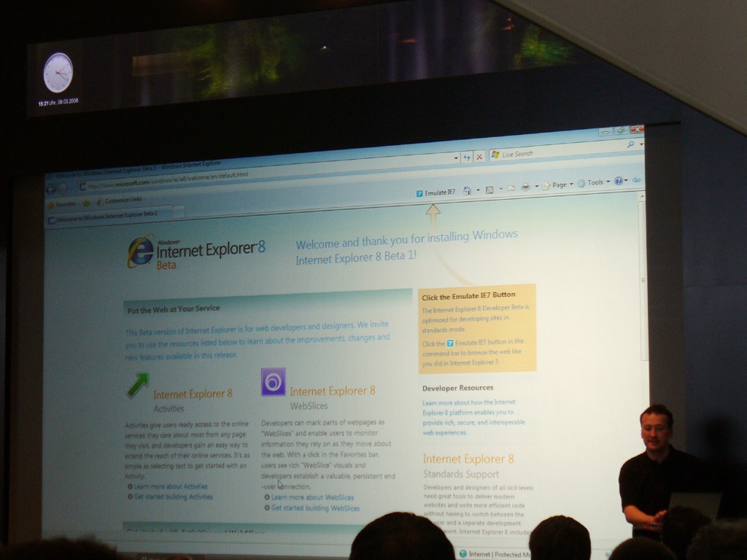Click the scroll-up arrow of page scrollbar
Viewport: 747px width, 560px height.
pyautogui.click(x=642, y=195)
